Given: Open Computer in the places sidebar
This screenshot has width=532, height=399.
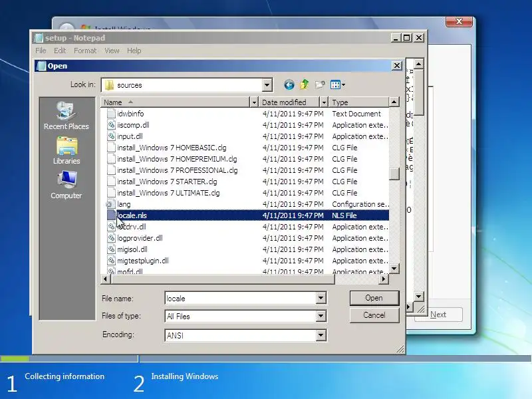Looking at the screenshot, I should (x=66, y=185).
